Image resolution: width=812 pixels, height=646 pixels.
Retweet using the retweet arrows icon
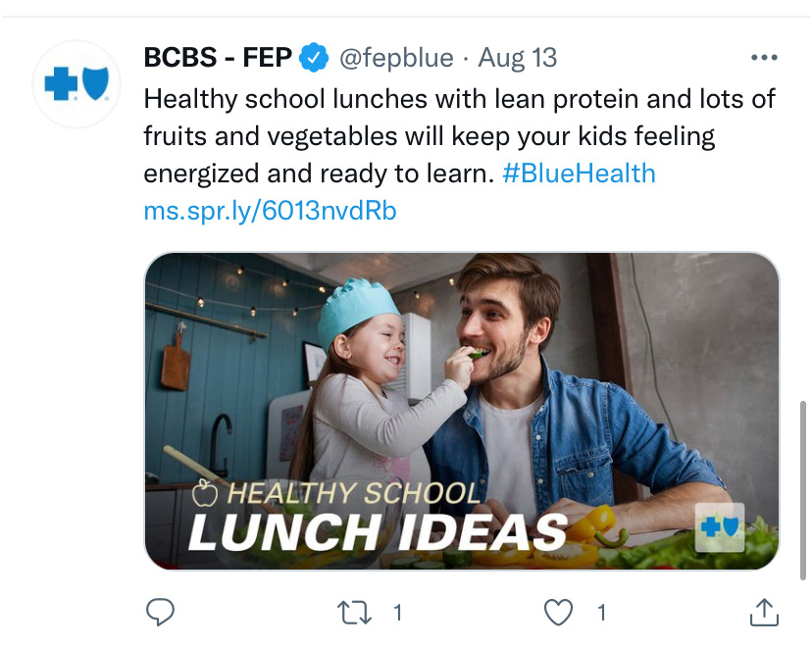point(354,613)
